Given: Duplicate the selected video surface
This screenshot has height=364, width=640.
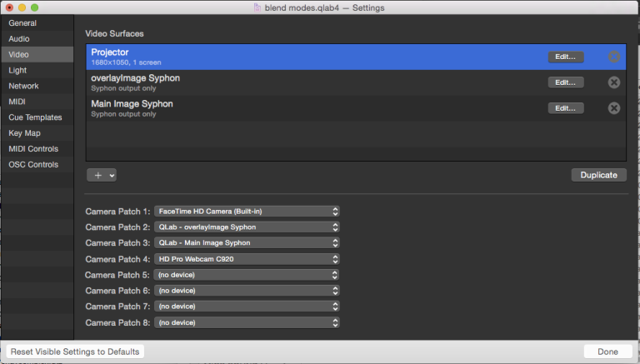Looking at the screenshot, I should click(598, 175).
